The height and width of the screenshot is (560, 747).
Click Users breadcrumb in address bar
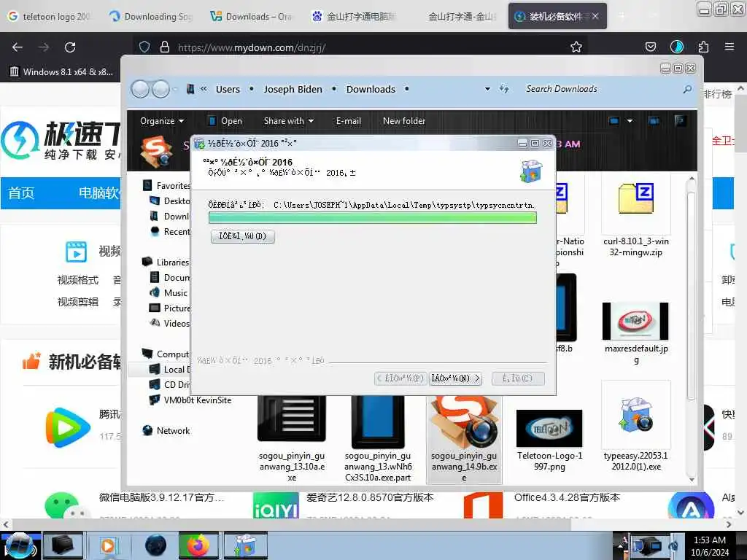point(228,89)
